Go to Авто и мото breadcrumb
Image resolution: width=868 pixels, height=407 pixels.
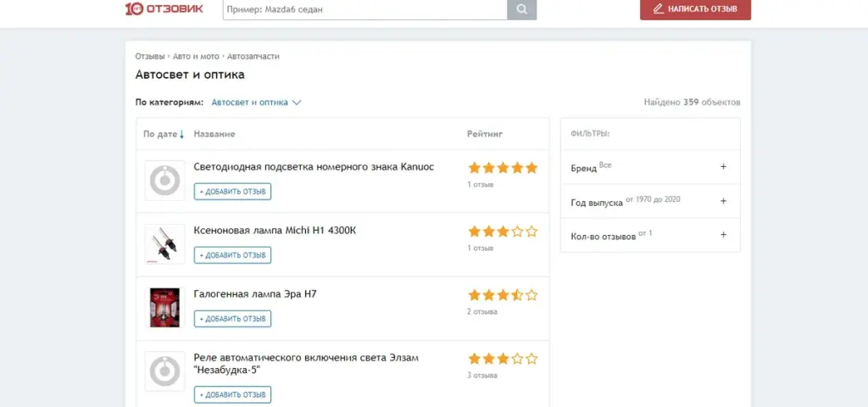click(195, 56)
